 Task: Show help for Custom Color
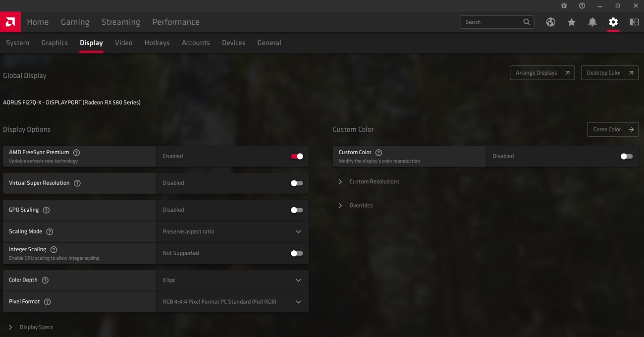(x=379, y=153)
